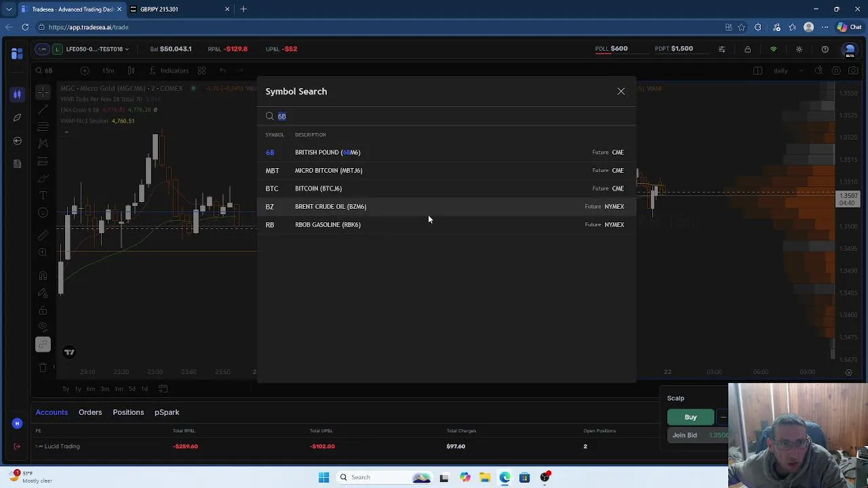Viewport: 868px width, 488px height.
Task: Toggle the account lock icon
Action: click(x=747, y=49)
